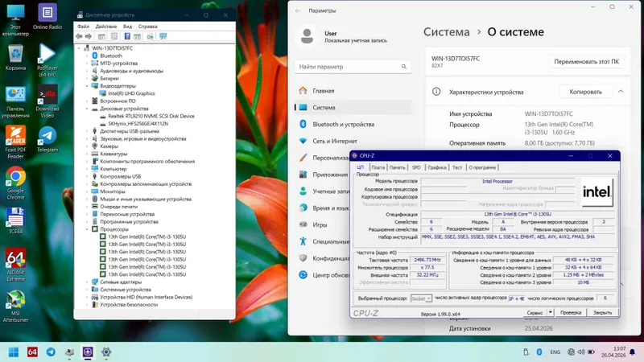Open AIDA64 from the taskbar
644x362 pixels.
(x=32, y=352)
